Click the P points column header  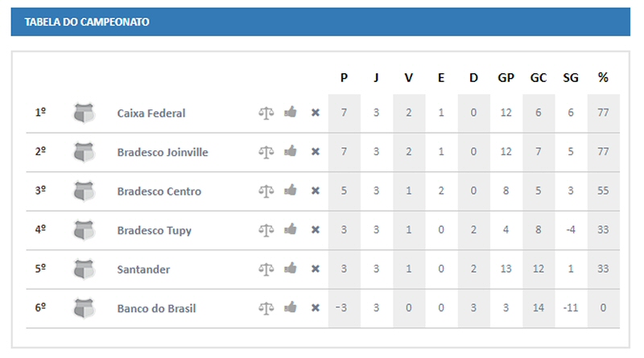coord(345,77)
